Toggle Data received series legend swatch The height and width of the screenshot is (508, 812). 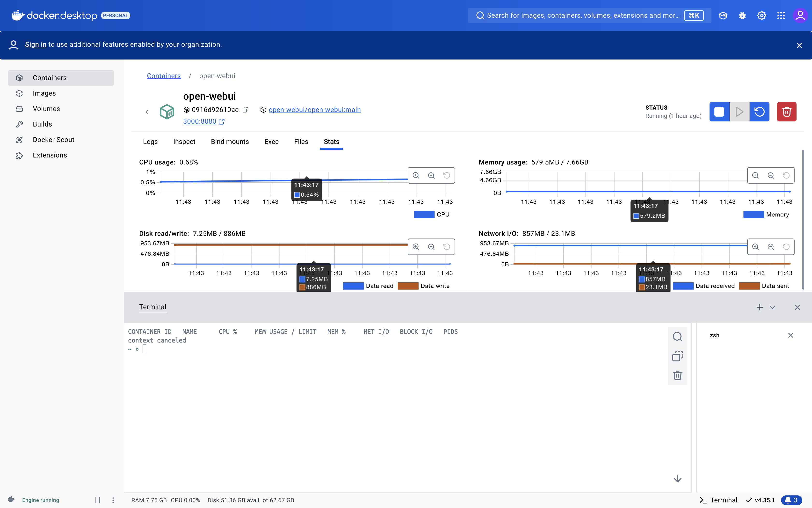tap(683, 286)
